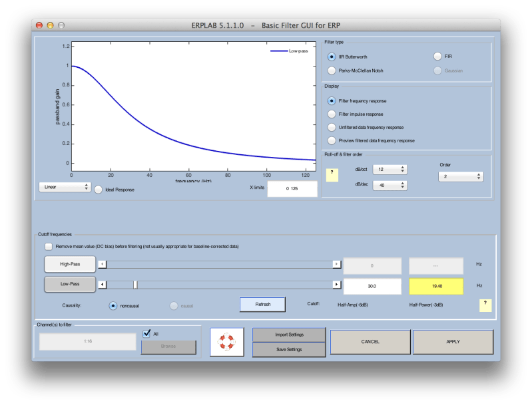Click the APPLY button
Screen dimensions: 532x405
coord(453,342)
